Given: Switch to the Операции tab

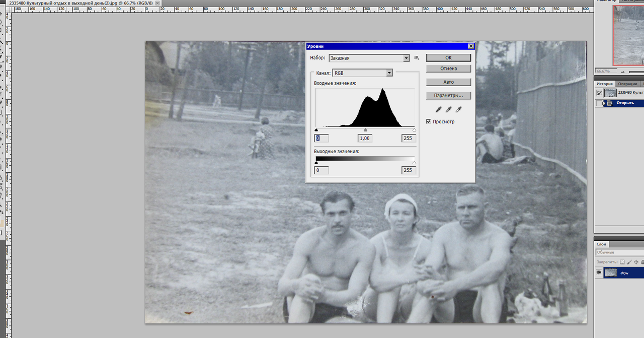Looking at the screenshot, I should coord(627,84).
